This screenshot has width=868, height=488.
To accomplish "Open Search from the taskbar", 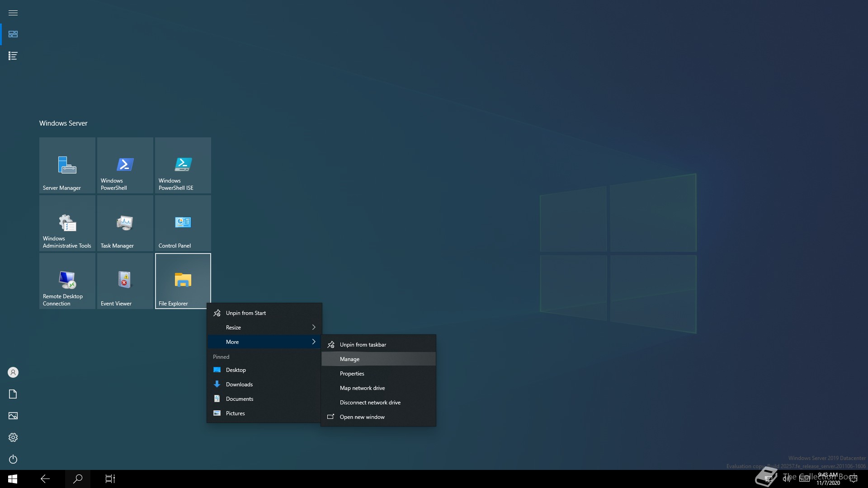I will point(78,479).
